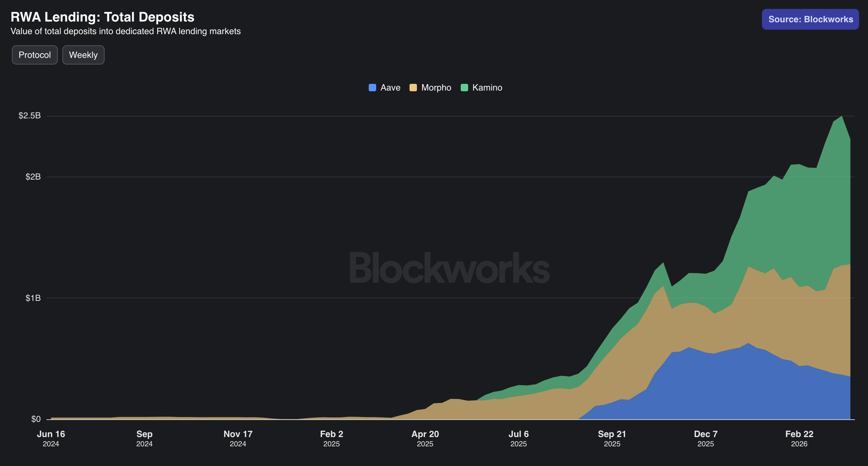Click the peak of the green Kamino area
Image resolution: width=868 pixels, height=466 pixels.
click(842, 117)
